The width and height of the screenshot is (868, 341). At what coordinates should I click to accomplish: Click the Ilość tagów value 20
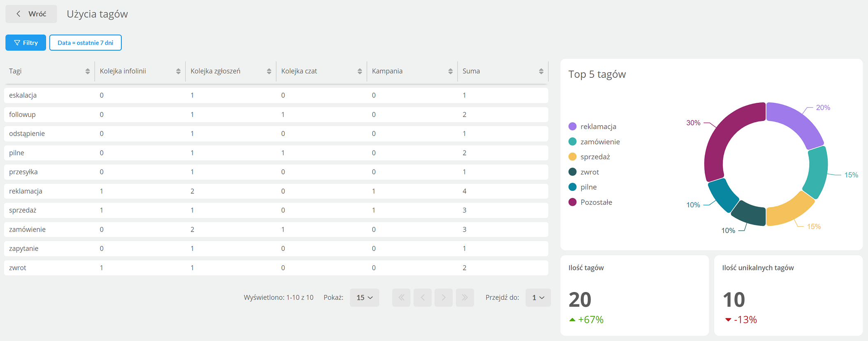[580, 299]
